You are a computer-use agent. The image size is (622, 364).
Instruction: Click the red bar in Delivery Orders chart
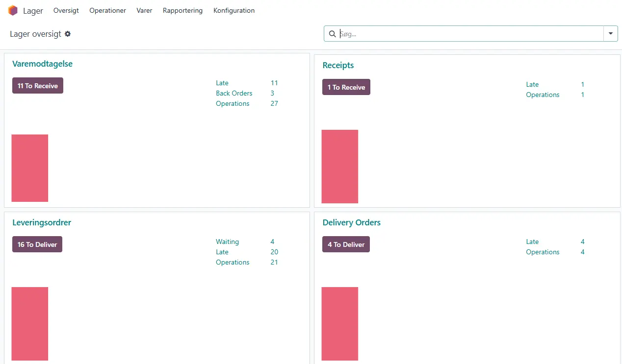340,324
